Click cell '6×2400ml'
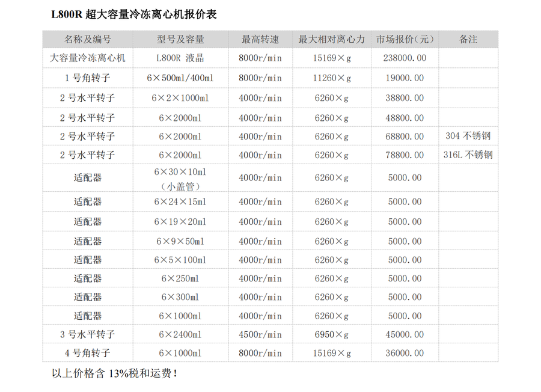This screenshot has width=541, height=392. tap(180, 334)
